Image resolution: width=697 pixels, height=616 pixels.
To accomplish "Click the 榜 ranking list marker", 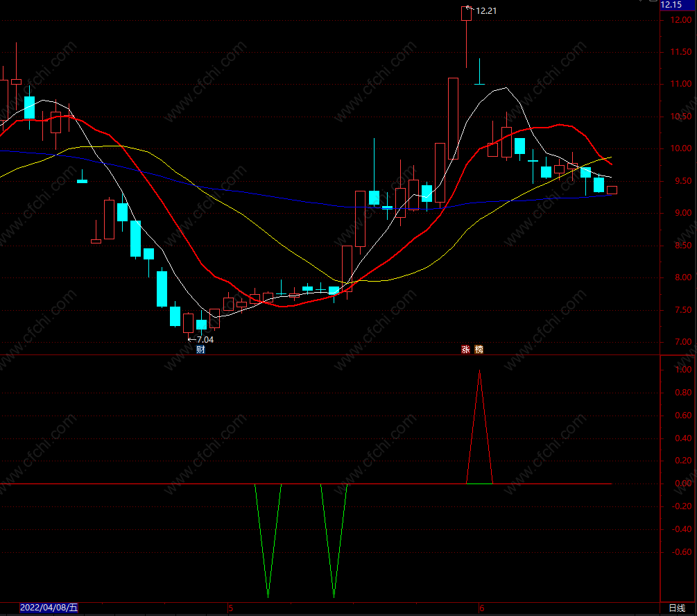I will click(479, 350).
